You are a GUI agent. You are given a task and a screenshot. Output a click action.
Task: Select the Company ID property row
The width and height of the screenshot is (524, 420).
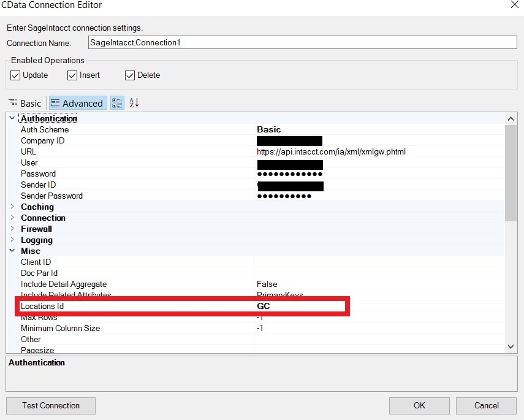tap(262, 140)
